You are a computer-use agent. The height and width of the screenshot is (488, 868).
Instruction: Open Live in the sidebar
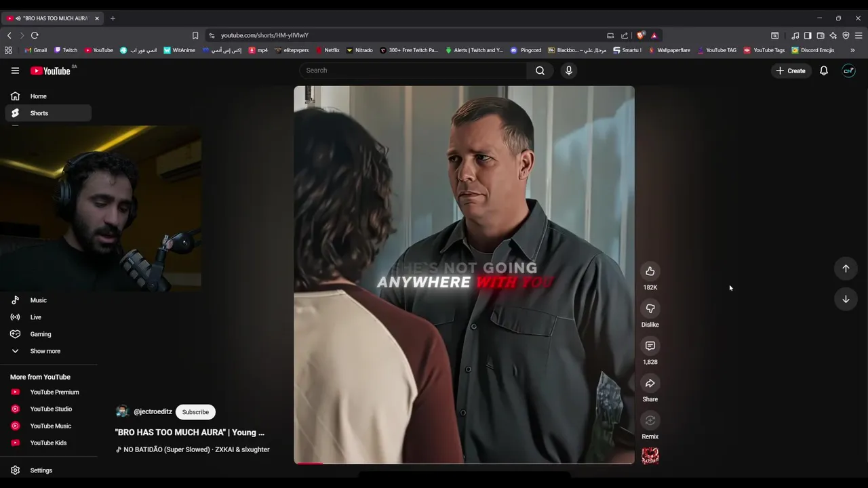pyautogui.click(x=47, y=317)
